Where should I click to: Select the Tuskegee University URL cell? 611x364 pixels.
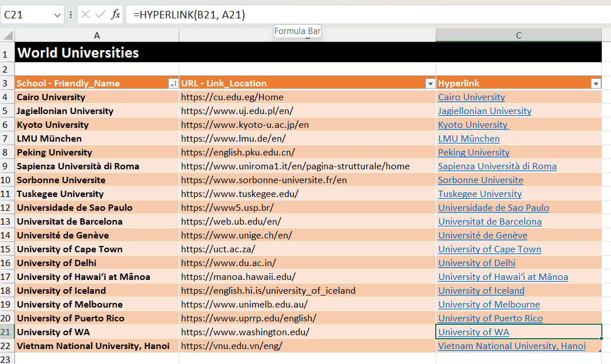coord(240,194)
